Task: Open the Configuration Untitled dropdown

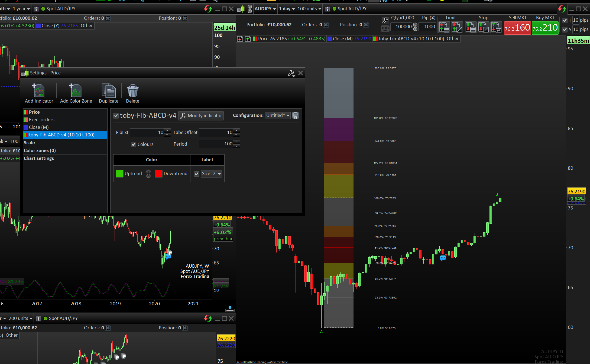Action: click(x=278, y=116)
